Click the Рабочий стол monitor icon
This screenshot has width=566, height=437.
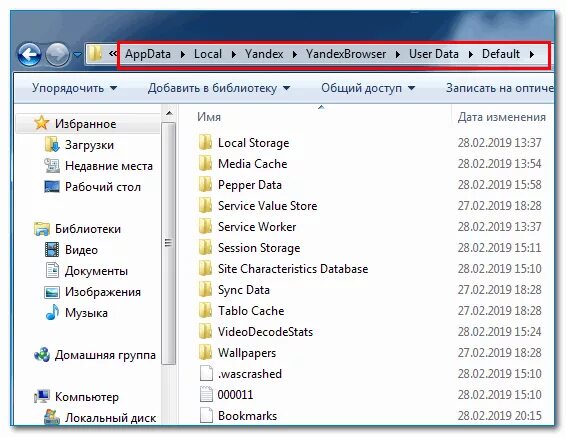(52, 187)
